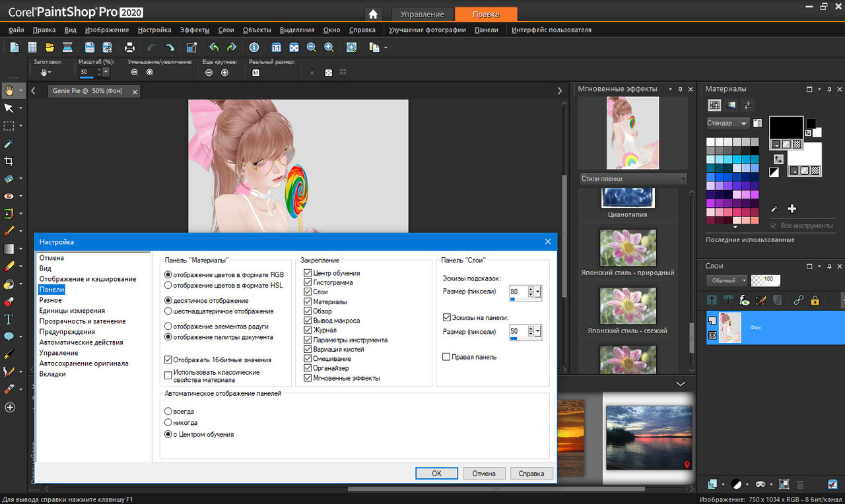Select the Crop tool

(9, 161)
